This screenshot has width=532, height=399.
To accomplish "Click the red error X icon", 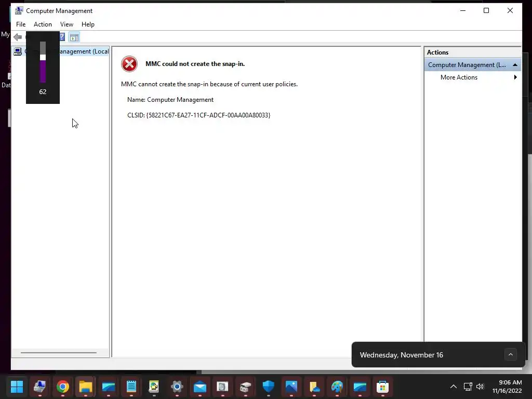I will (129, 64).
